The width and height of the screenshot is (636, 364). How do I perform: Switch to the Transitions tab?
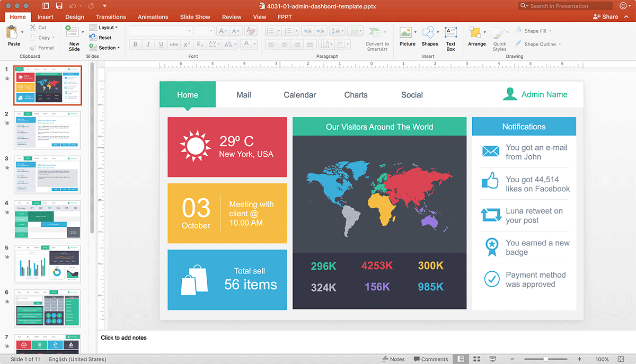(111, 17)
